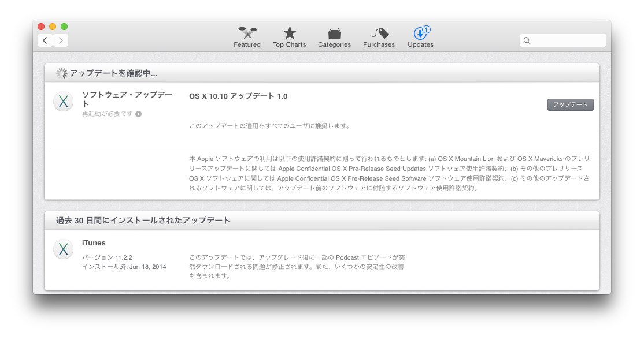Click the iTunes update name

pos(94,243)
